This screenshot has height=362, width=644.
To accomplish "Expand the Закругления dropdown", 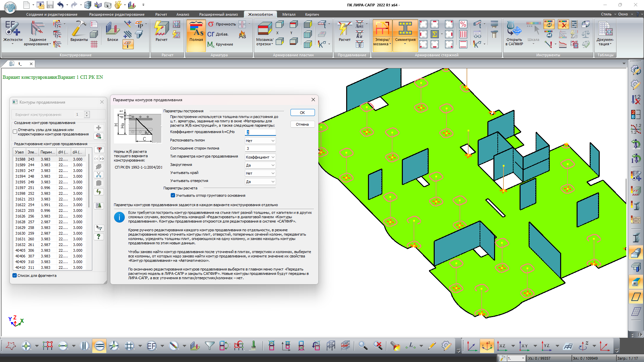I will tap(260, 165).
